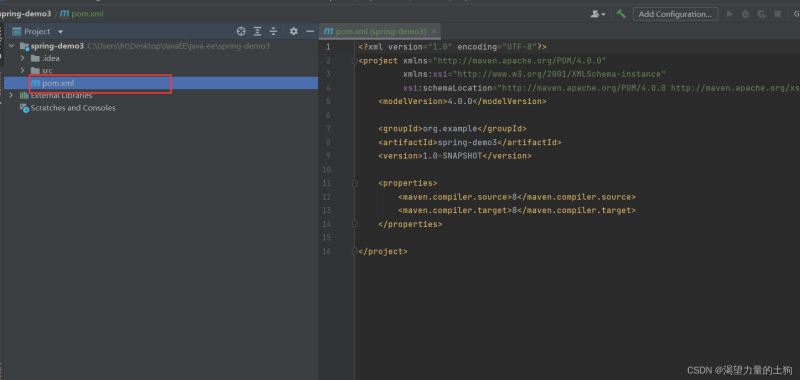Viewport: 800px width, 380px height.
Task: Click the Expand All icon in Project panel
Action: 258,31
